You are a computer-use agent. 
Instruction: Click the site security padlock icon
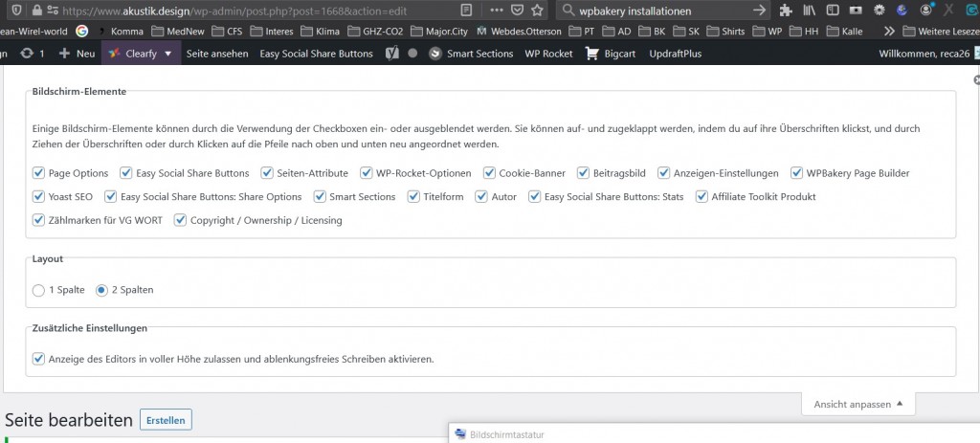(36, 10)
